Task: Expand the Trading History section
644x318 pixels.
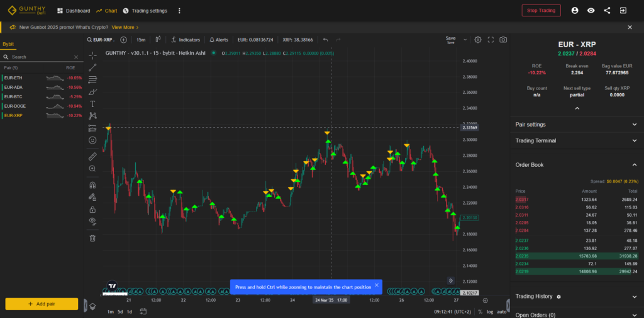Action: [x=577, y=297]
